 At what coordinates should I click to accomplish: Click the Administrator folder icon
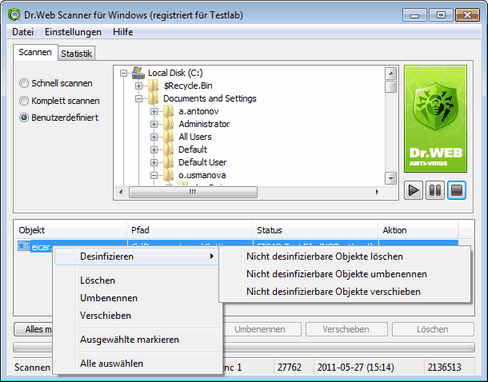click(168, 124)
